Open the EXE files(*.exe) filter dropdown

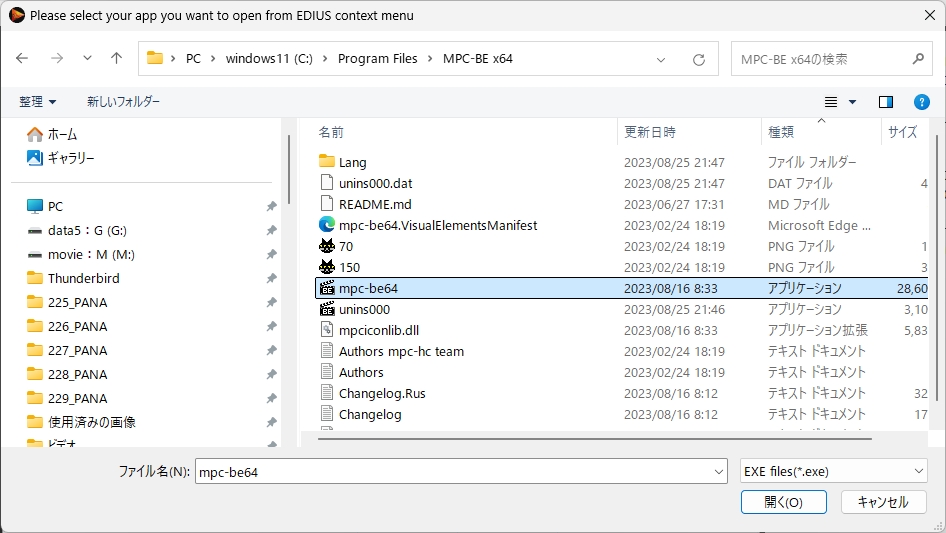coord(833,471)
